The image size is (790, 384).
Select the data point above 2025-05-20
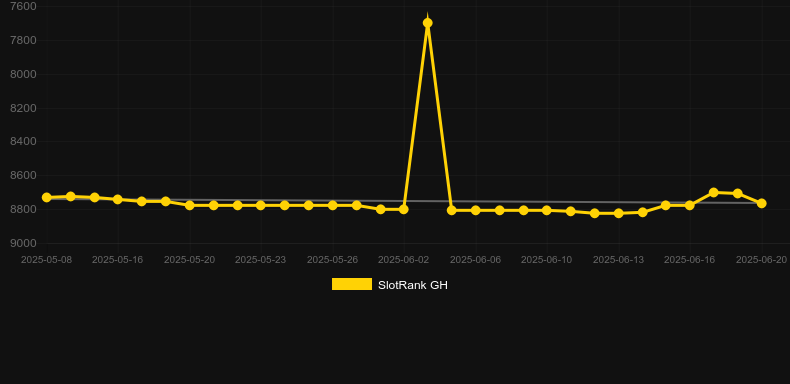point(189,206)
